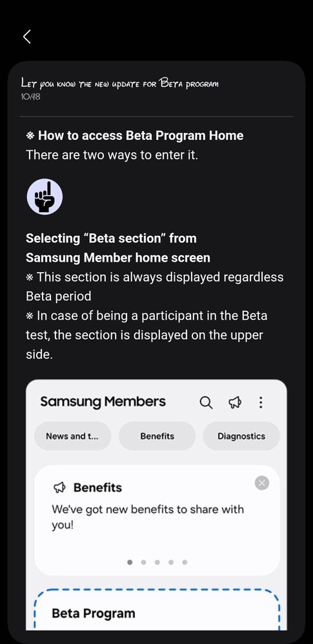The height and width of the screenshot is (644, 313).
Task: Select the News and t... tab chip
Action: (x=73, y=436)
